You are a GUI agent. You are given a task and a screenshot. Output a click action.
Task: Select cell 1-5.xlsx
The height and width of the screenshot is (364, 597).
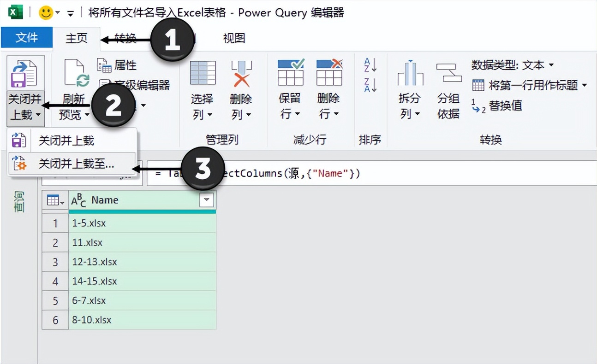[142, 223]
